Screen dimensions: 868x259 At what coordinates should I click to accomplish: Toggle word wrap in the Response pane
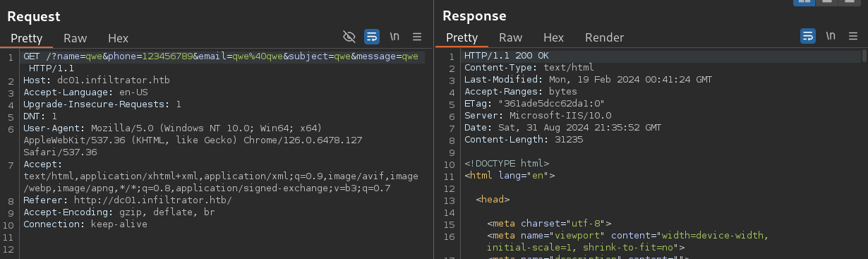coord(808,36)
